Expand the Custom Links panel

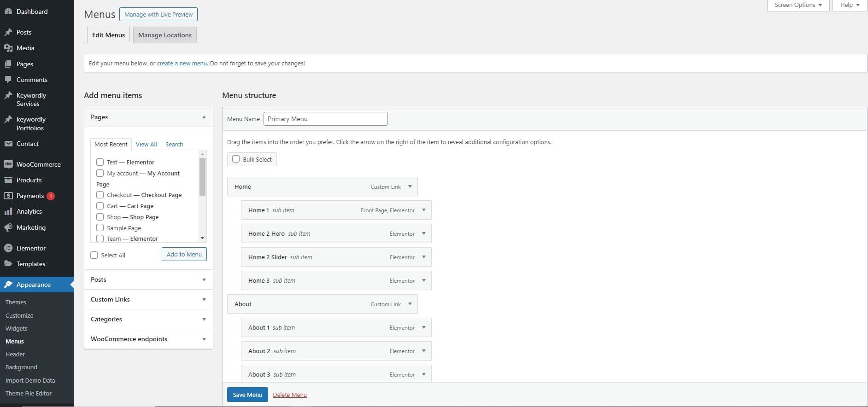coord(204,300)
